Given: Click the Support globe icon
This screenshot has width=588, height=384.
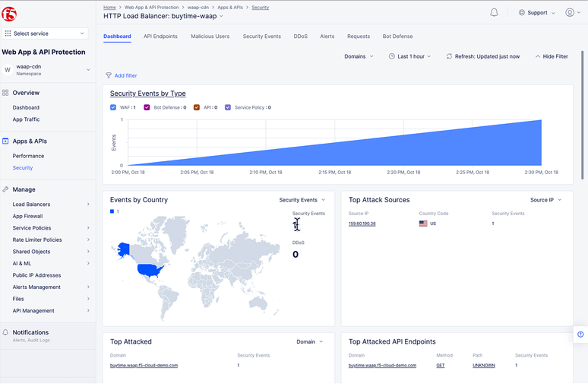Looking at the screenshot, I should pyautogui.click(x=522, y=13).
